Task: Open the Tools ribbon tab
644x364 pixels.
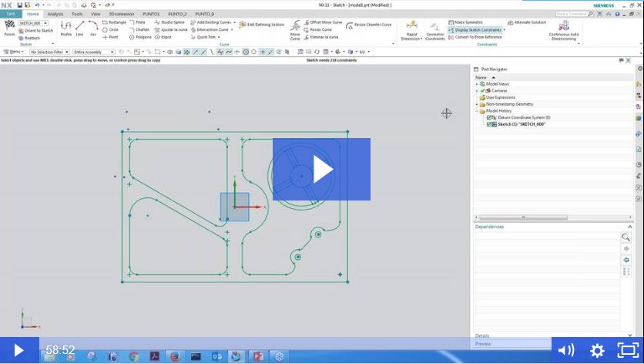Action: click(x=77, y=14)
